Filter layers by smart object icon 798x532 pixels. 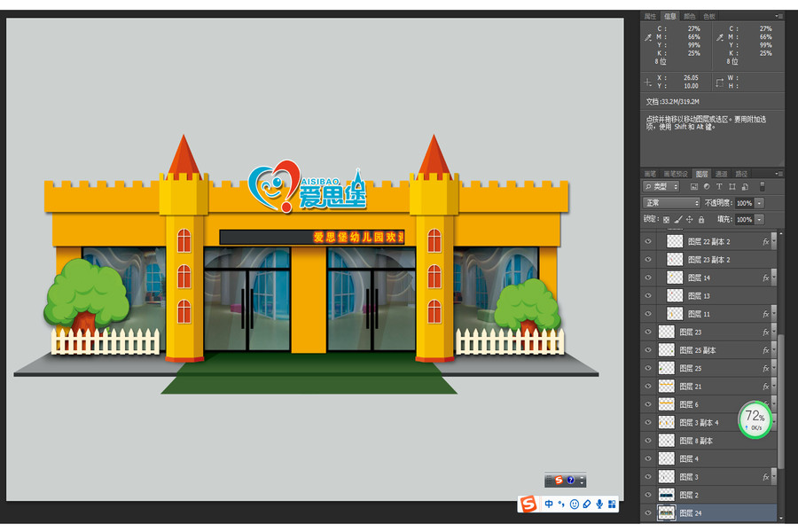tap(745, 187)
